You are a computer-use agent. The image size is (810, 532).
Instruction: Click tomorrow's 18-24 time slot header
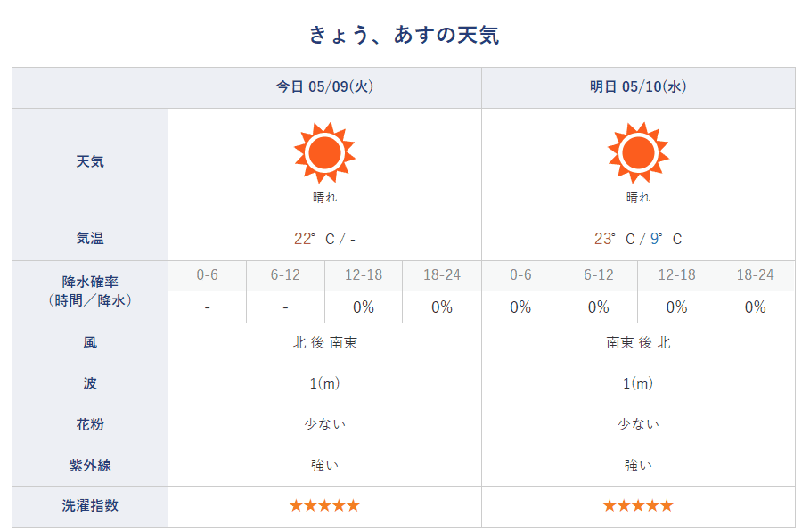coord(755,274)
